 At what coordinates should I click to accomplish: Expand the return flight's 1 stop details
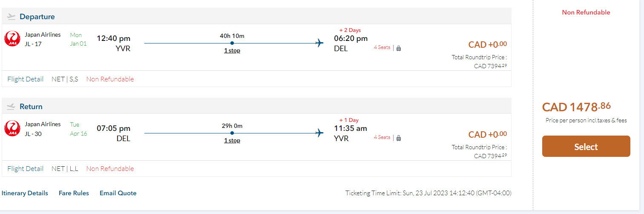pyautogui.click(x=232, y=140)
